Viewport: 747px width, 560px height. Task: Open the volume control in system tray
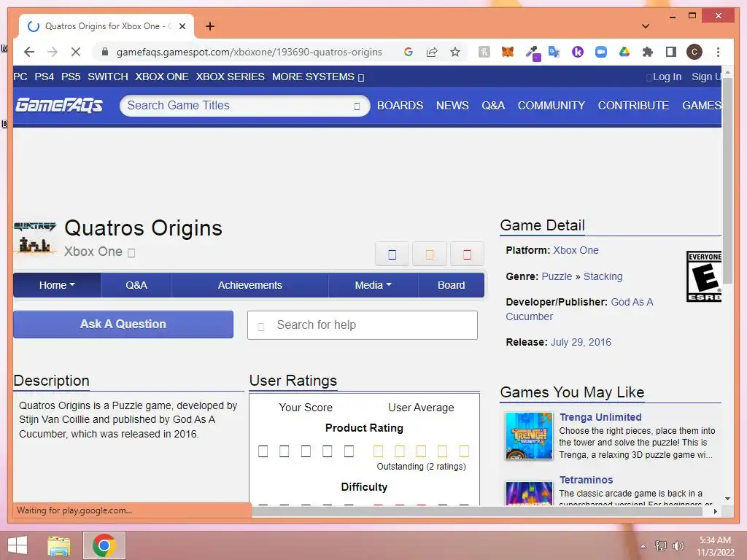[678, 545]
